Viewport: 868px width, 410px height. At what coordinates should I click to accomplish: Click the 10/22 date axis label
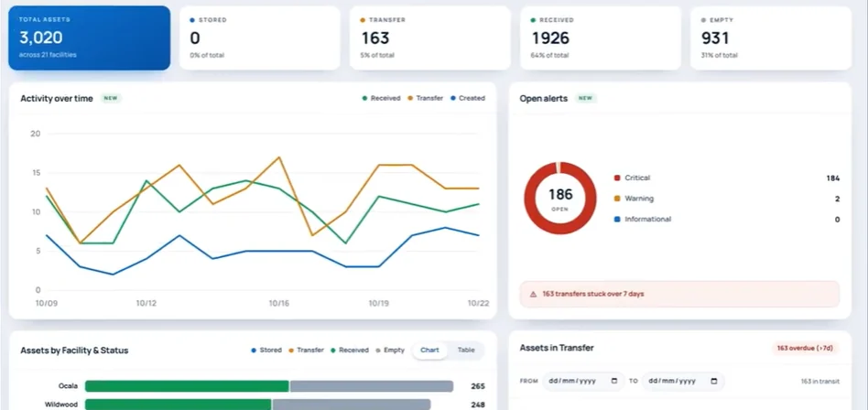478,303
